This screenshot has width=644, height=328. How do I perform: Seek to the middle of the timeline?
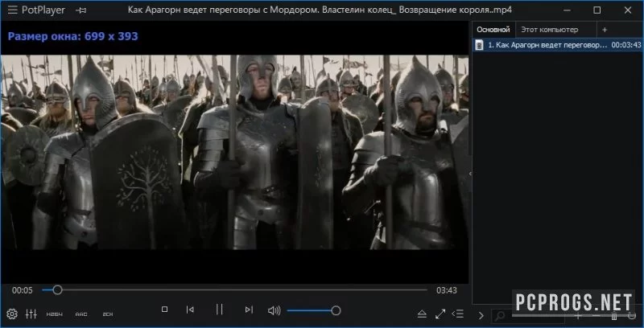click(x=234, y=290)
